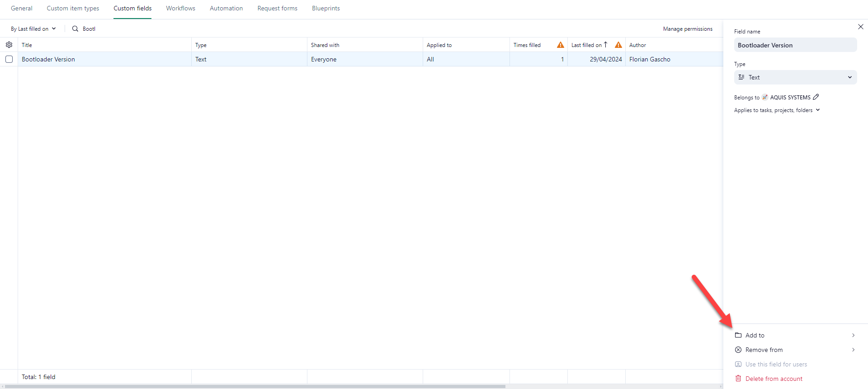Expand Applies to tasks, projects, folders
Viewport: 868px width, 389px height.
click(777, 110)
